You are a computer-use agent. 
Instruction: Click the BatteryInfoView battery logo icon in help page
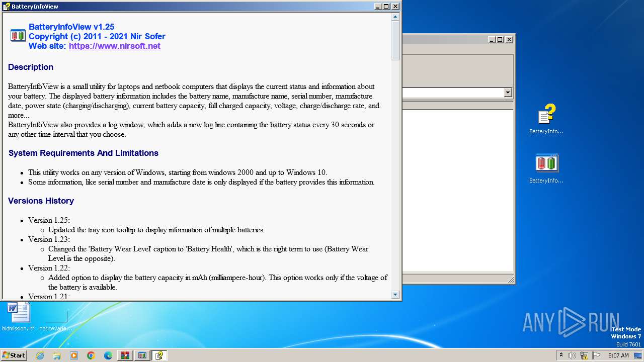pos(18,35)
